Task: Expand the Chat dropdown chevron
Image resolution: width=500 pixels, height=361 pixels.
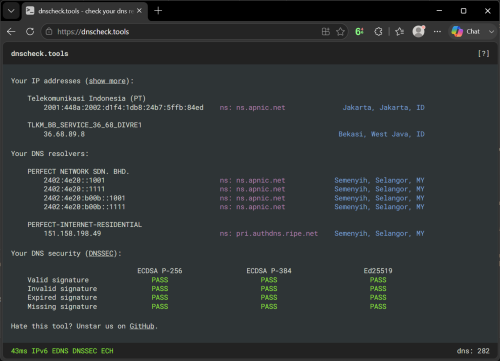Action: pyautogui.click(x=491, y=32)
